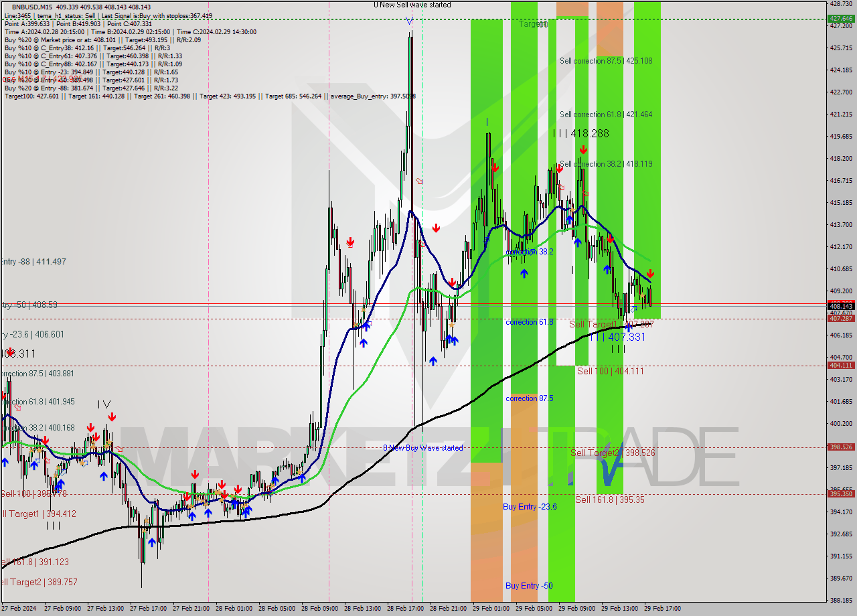Click the Entry -88: 381.674 buy line
857x616 pixels.
(x=91, y=88)
